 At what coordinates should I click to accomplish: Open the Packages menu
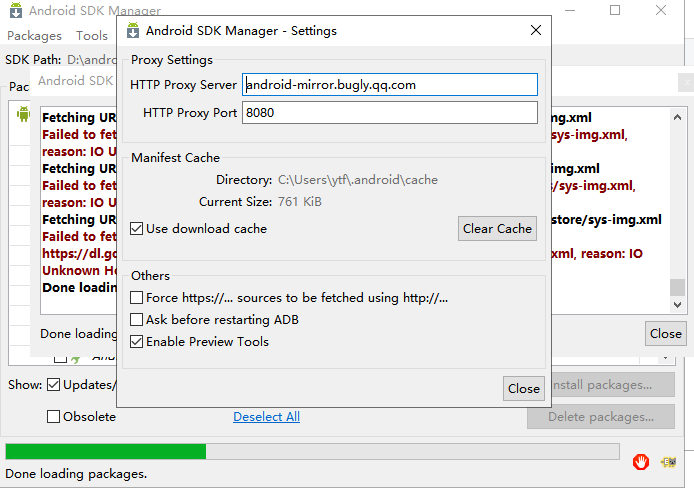[x=35, y=35]
